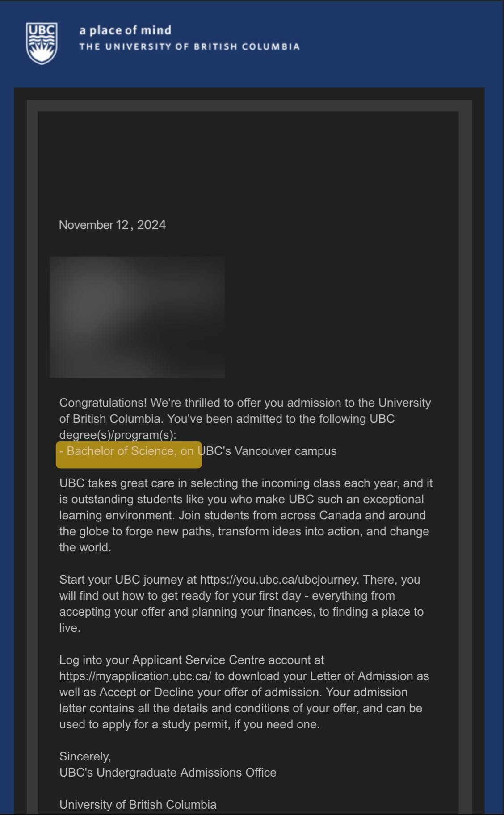Open the myapplication.ubc.ca link
Viewport: 504px width, 815px height.
(x=135, y=676)
